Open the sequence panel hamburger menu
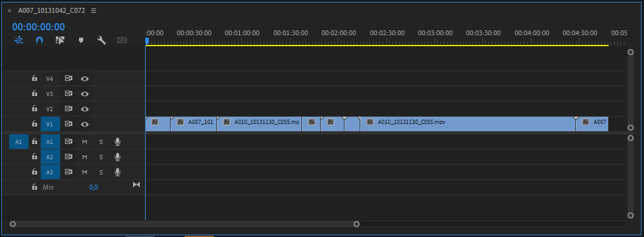Viewport: 644px width, 237px height. click(94, 11)
